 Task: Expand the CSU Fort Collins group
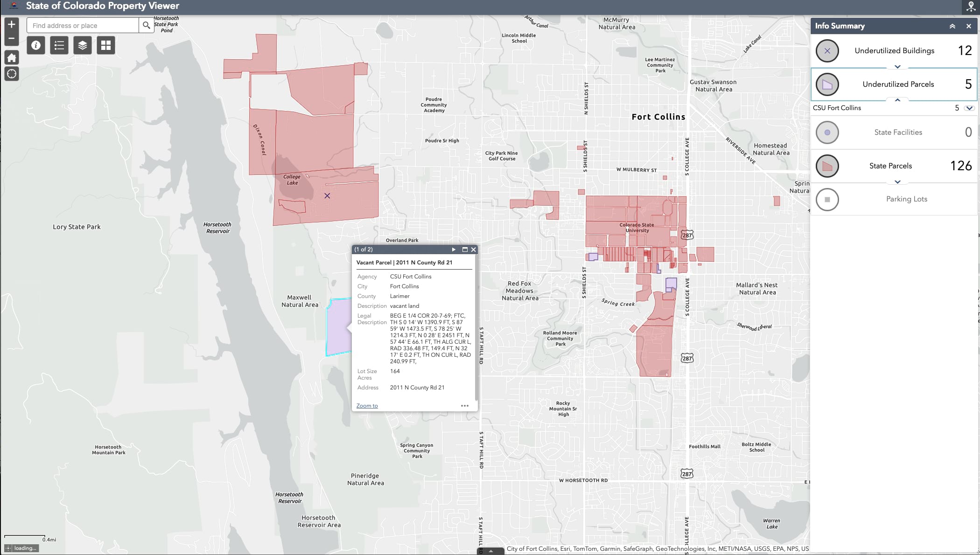969,108
